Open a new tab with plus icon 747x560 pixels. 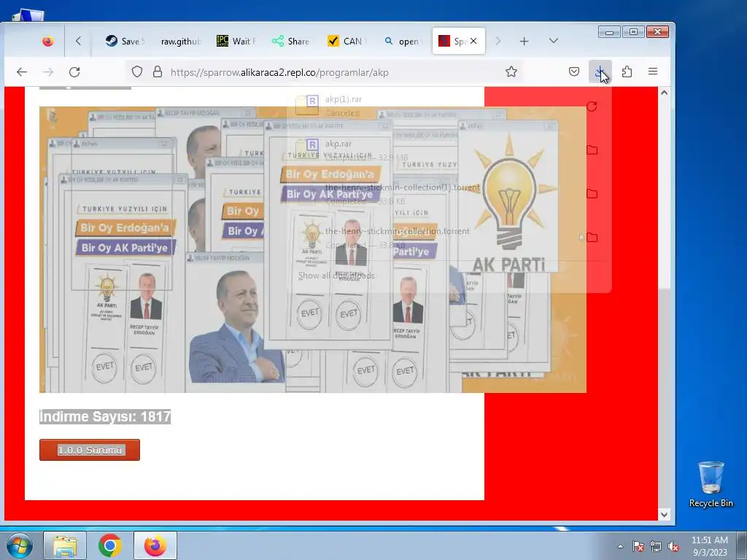click(x=524, y=42)
